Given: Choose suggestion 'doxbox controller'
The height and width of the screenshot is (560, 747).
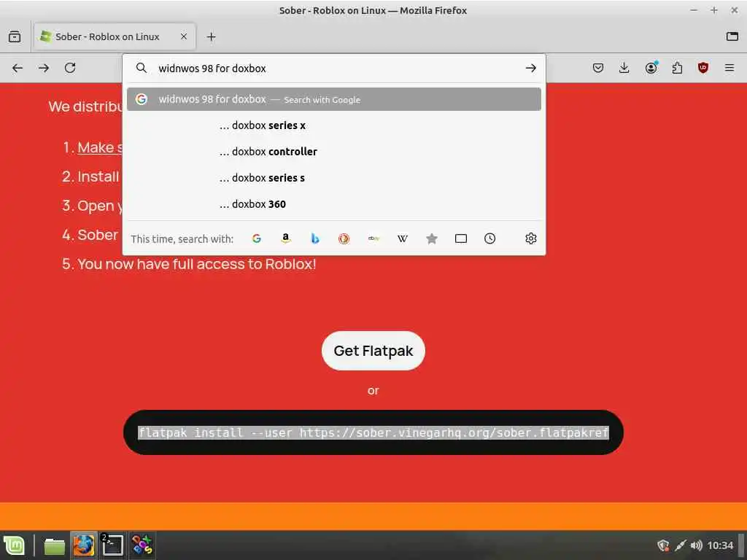Looking at the screenshot, I should point(333,152).
